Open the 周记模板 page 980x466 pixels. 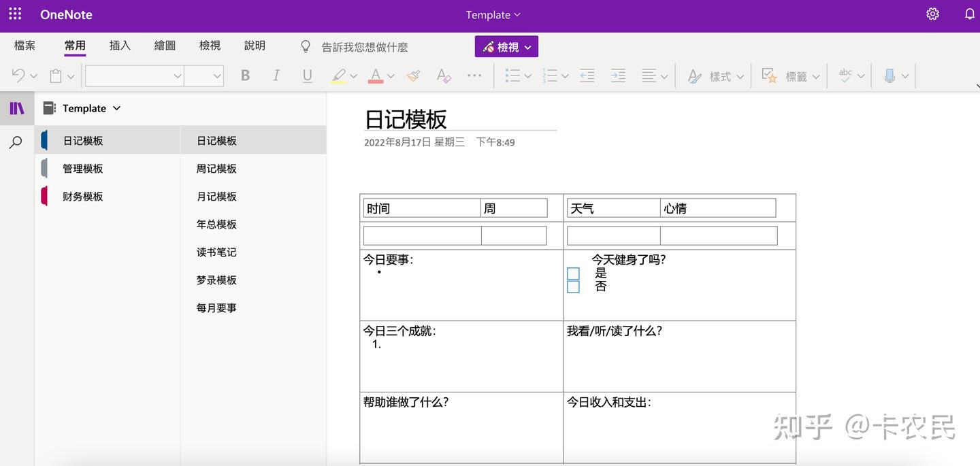point(253,168)
